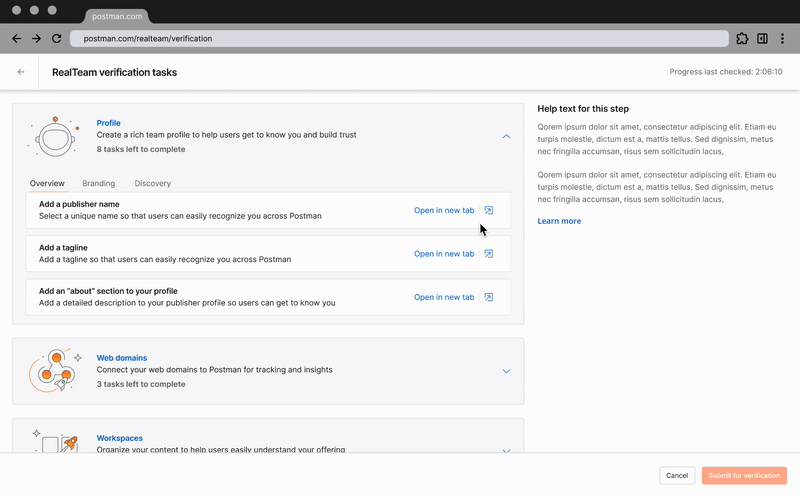Open in new tab for Add a publisher name
The height and width of the screenshot is (496, 800).
(x=444, y=210)
